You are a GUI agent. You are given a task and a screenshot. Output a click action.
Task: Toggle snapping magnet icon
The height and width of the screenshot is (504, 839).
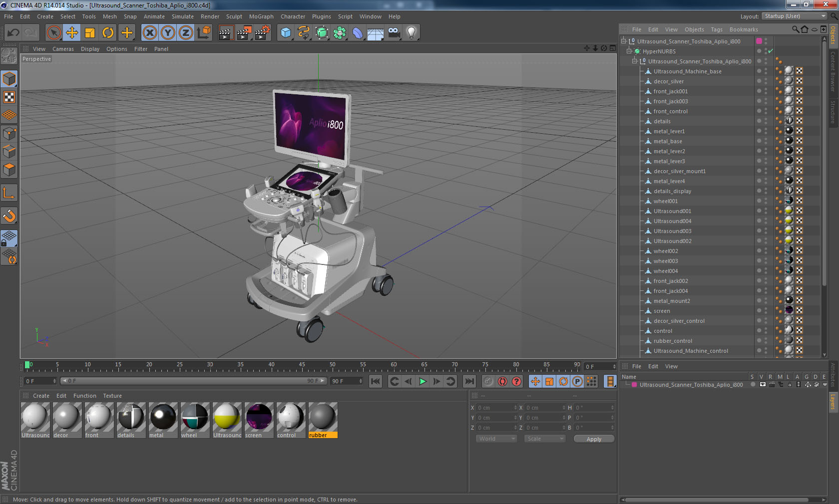[9, 216]
